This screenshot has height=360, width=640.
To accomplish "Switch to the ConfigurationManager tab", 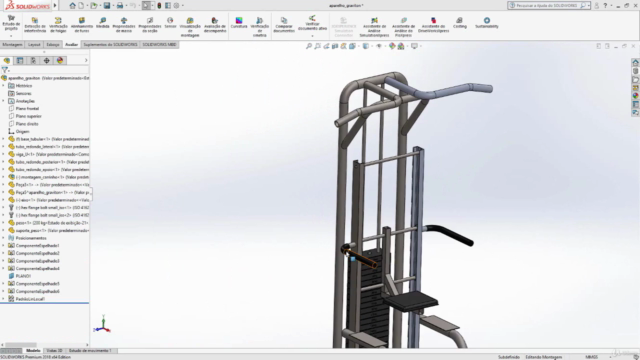I will [x=33, y=60].
